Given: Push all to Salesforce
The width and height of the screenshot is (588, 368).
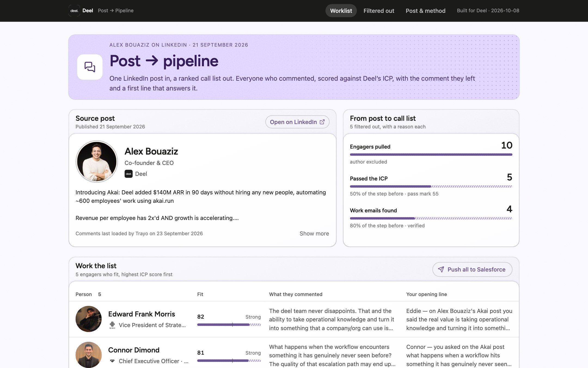Looking at the screenshot, I should [x=472, y=269].
